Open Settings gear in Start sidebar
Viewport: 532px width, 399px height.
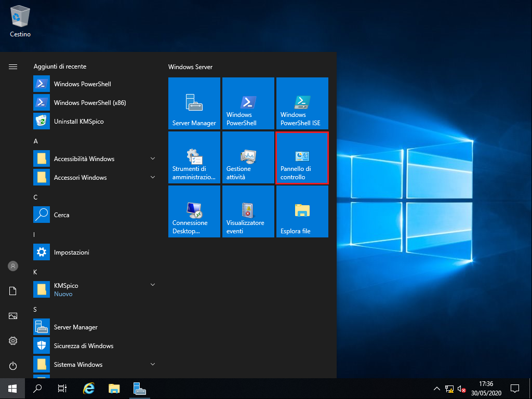pyautogui.click(x=13, y=341)
